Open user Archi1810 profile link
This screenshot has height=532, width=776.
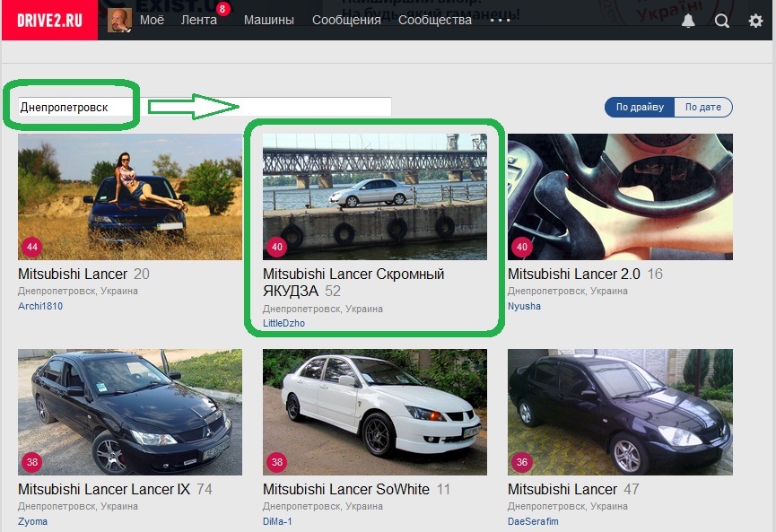[x=40, y=306]
